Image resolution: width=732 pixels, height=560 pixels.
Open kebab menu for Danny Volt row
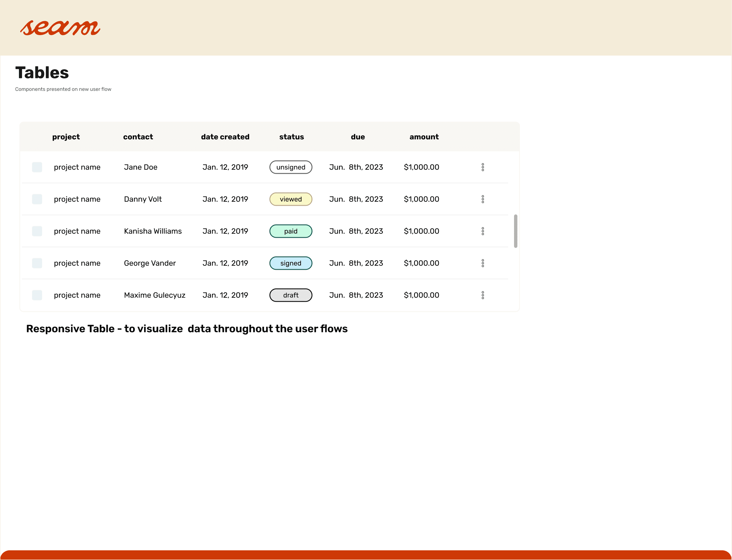[x=483, y=199]
